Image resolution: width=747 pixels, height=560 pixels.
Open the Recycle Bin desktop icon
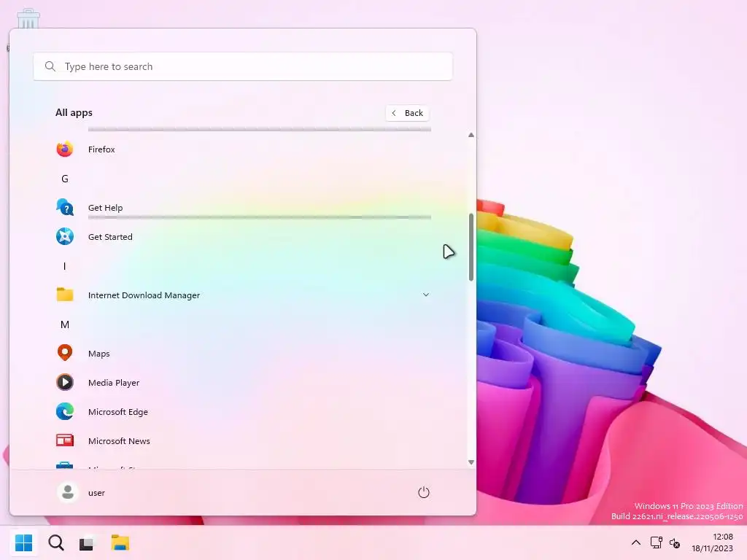coord(28,18)
